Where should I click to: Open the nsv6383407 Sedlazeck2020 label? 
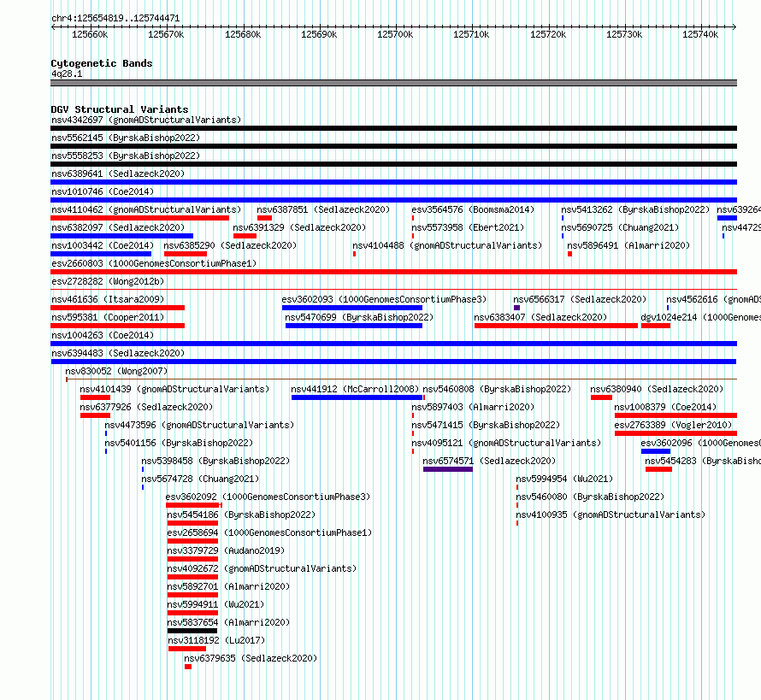[x=540, y=317]
